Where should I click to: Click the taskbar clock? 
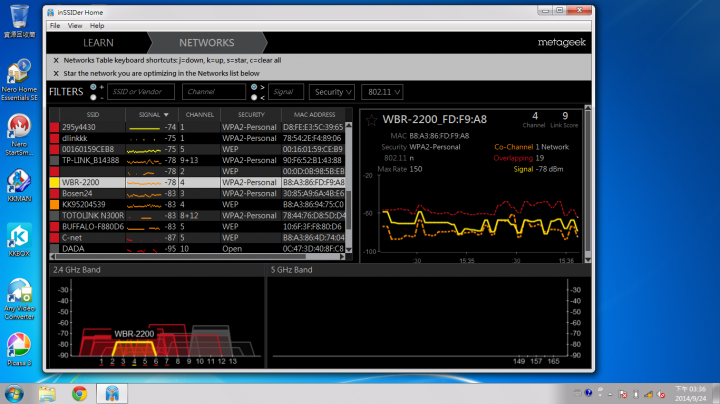(x=691, y=394)
